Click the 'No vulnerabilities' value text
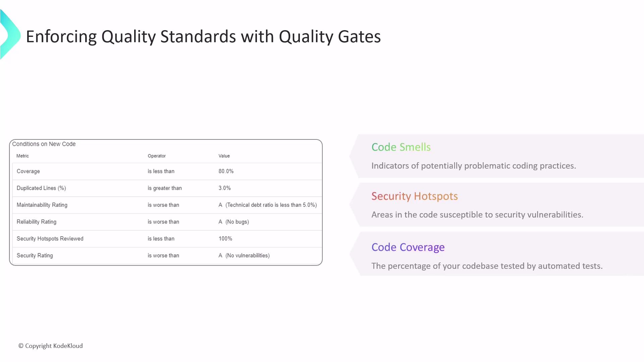644x362 pixels. pos(248,255)
